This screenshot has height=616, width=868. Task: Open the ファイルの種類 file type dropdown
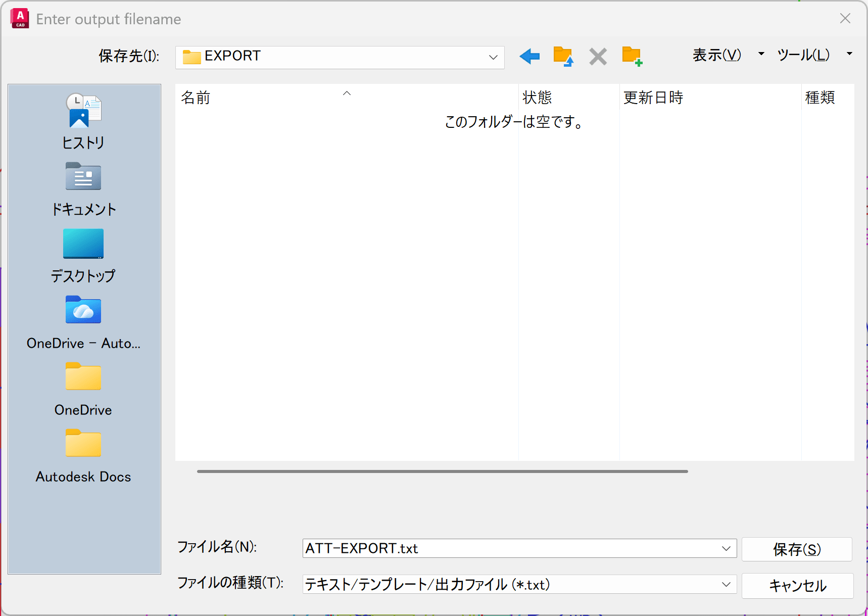726,585
